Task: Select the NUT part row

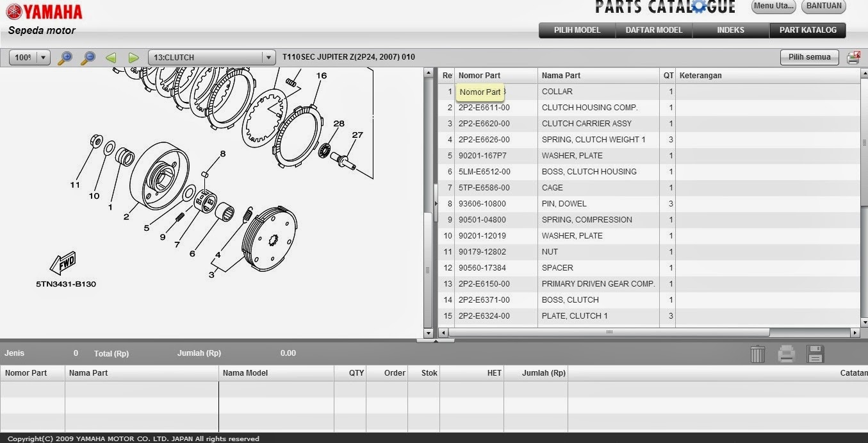Action: [649, 252]
